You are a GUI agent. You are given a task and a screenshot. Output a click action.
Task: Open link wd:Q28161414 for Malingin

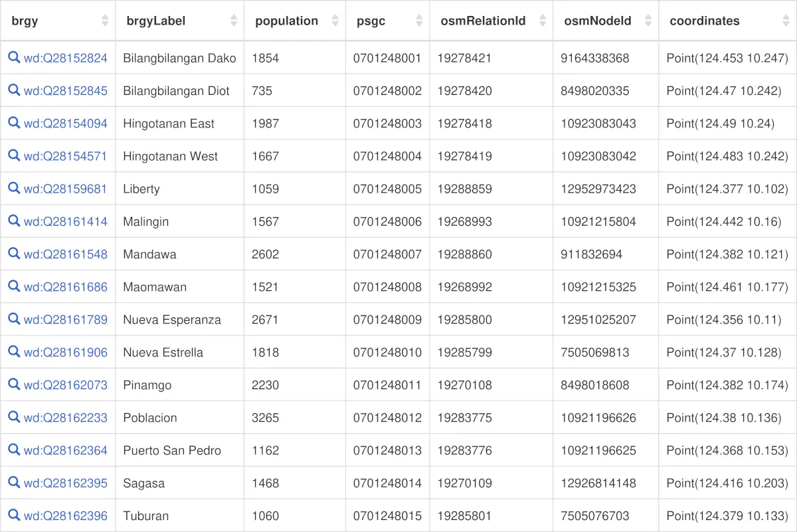tap(66, 222)
